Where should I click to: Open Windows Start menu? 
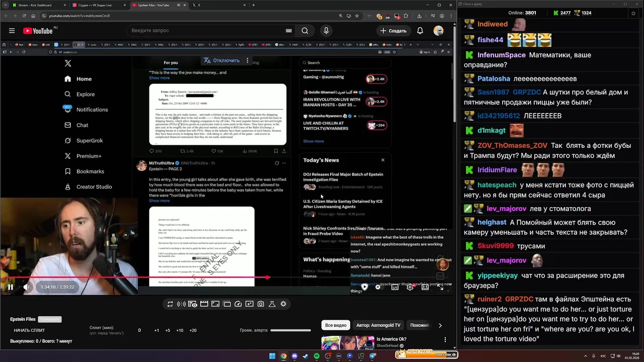coord(272,356)
